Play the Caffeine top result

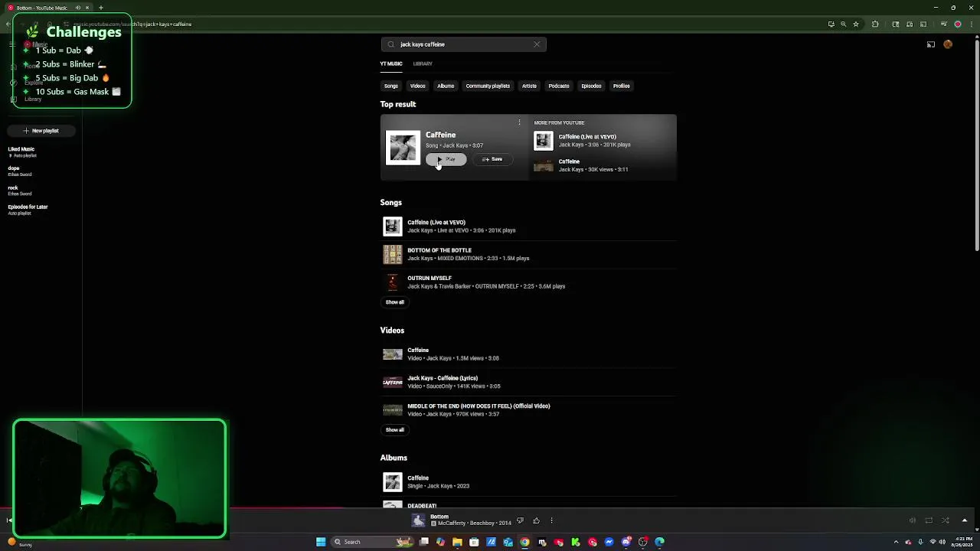tap(446, 159)
